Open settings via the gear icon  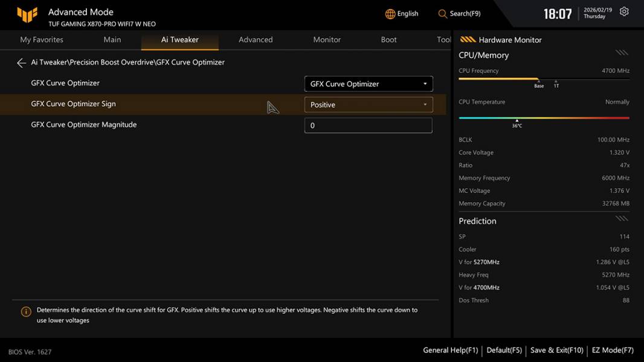click(624, 12)
